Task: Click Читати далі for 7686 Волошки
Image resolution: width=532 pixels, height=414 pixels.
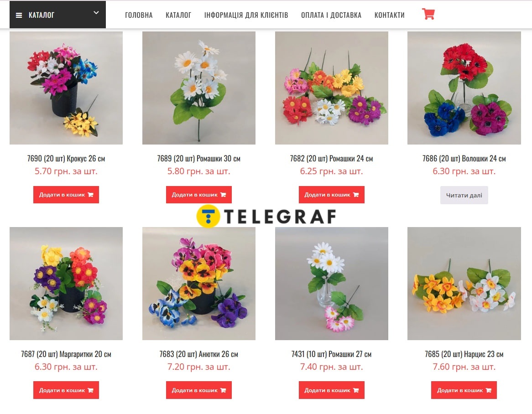Action: tap(464, 195)
